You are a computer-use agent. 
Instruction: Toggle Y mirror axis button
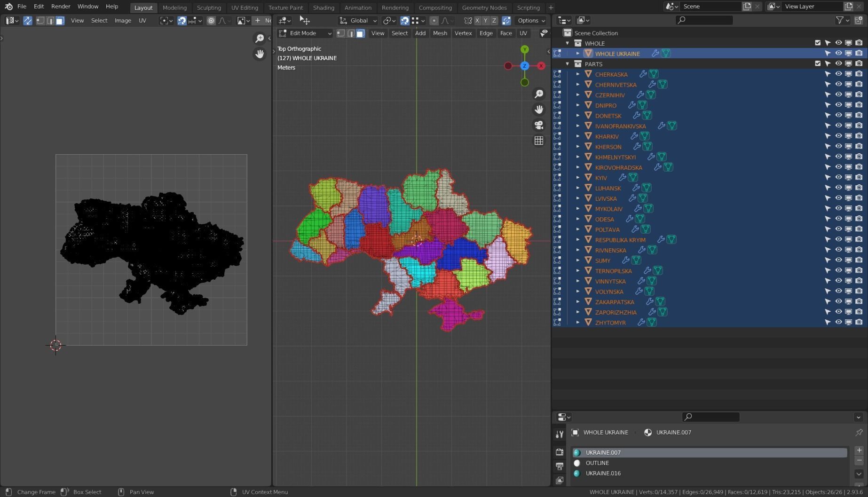486,21
